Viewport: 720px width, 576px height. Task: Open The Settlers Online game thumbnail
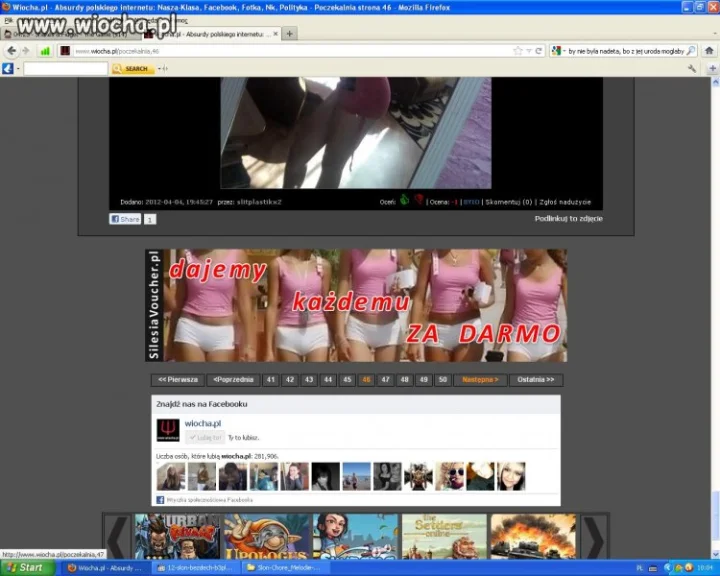444,536
